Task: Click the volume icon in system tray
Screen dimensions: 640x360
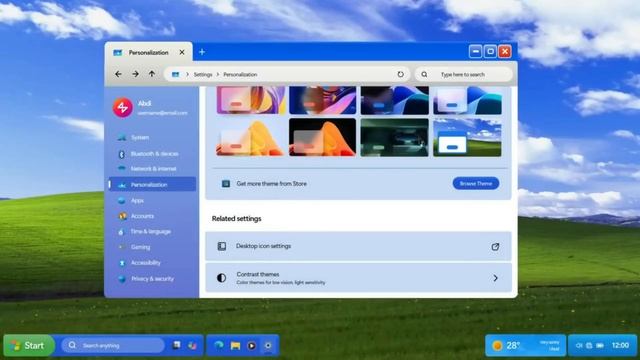Action: (x=579, y=345)
